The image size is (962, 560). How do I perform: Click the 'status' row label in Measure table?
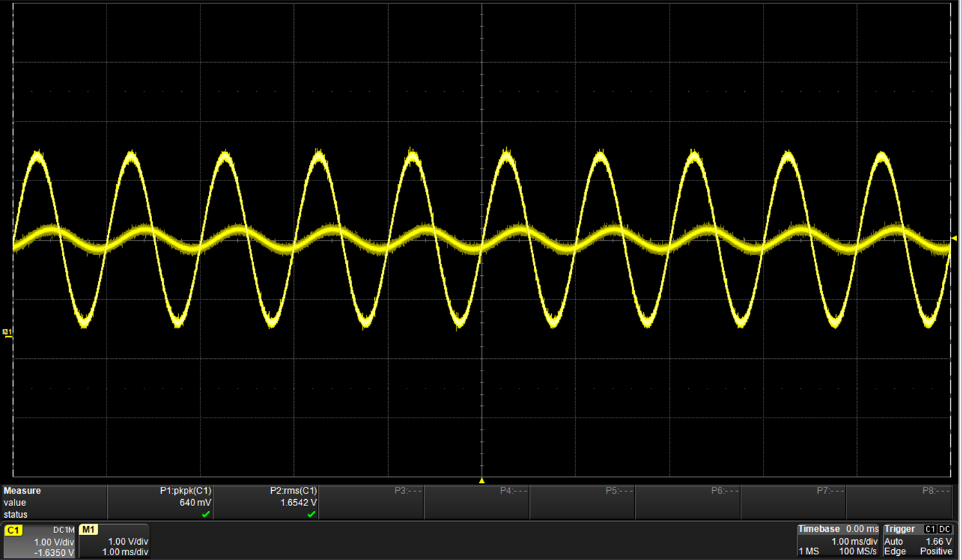pyautogui.click(x=15, y=514)
